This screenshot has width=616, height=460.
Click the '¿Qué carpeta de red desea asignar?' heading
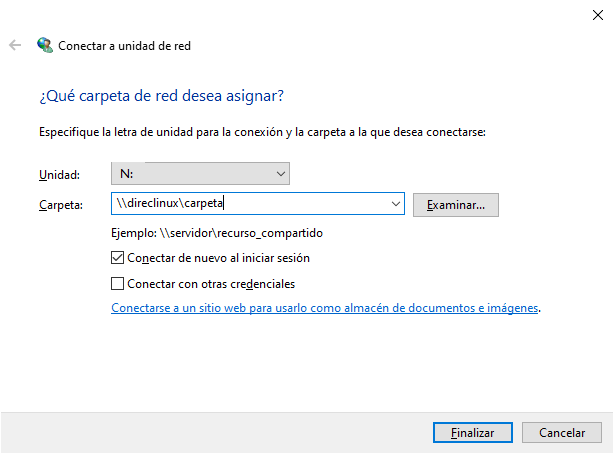(161, 96)
